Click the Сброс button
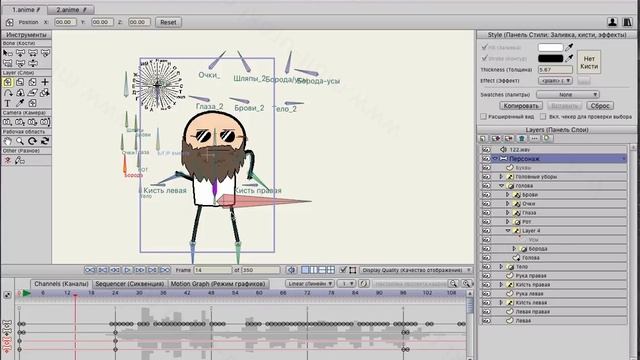This screenshot has height=360, width=640. pos(600,106)
